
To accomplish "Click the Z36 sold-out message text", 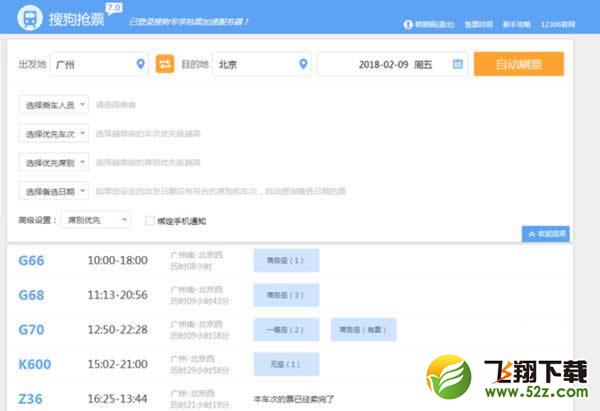I will [x=294, y=399].
